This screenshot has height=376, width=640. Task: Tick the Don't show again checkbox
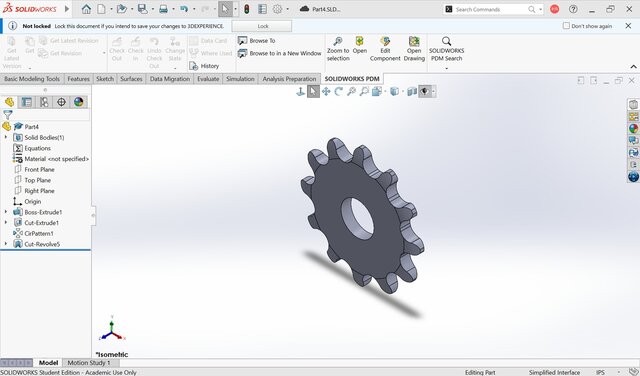(x=566, y=26)
